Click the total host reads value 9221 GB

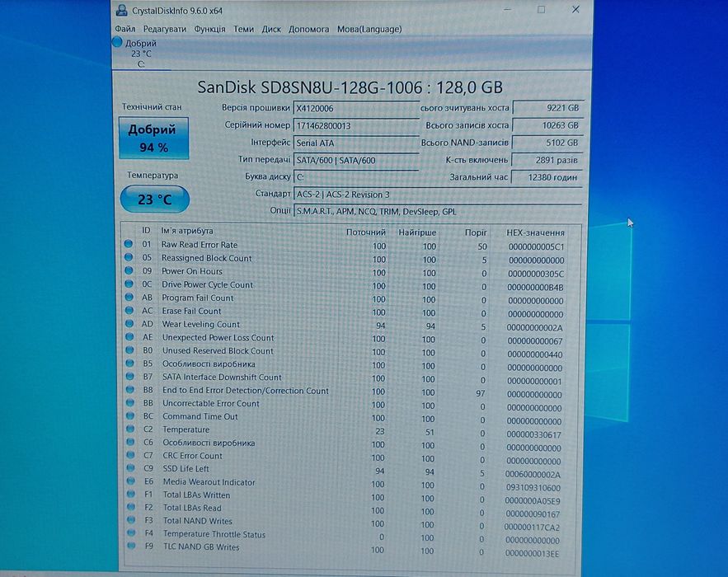(x=548, y=108)
